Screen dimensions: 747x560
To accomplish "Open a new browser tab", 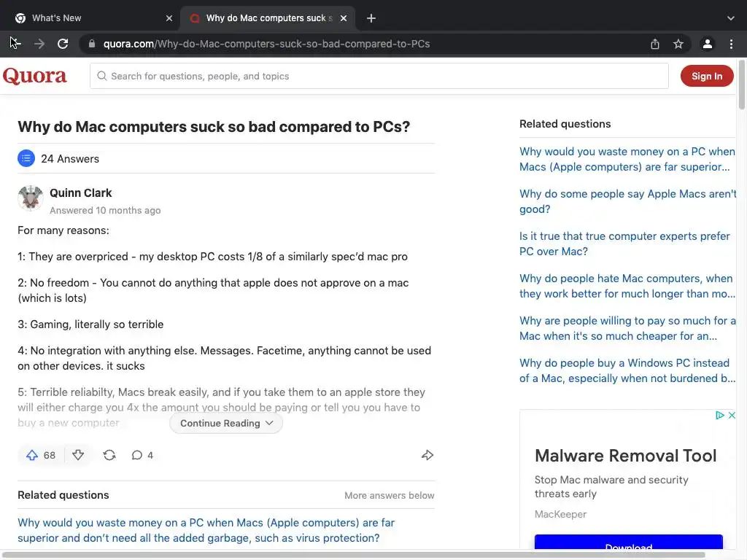I will (x=371, y=18).
